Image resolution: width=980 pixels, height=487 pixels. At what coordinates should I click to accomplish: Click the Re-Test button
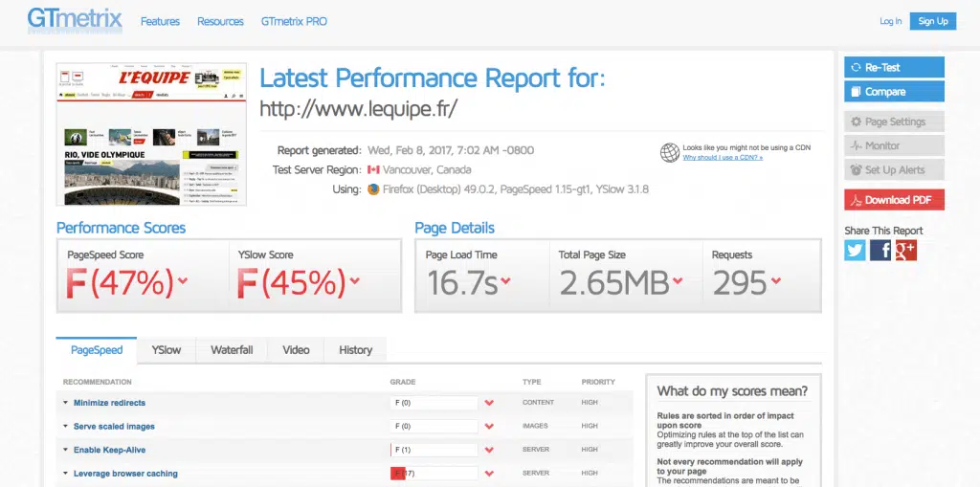(x=895, y=68)
